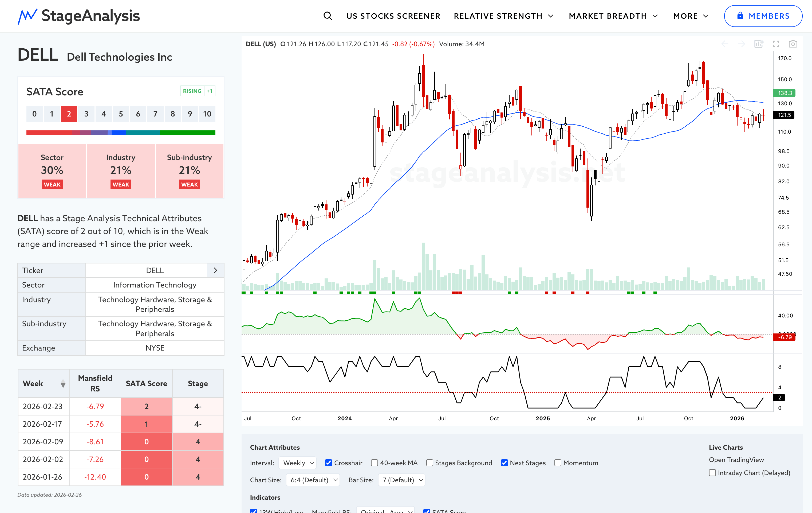Screen dimensions: 812x513
Task: Click the 2026-02-09 week table row
Action: coord(43,441)
